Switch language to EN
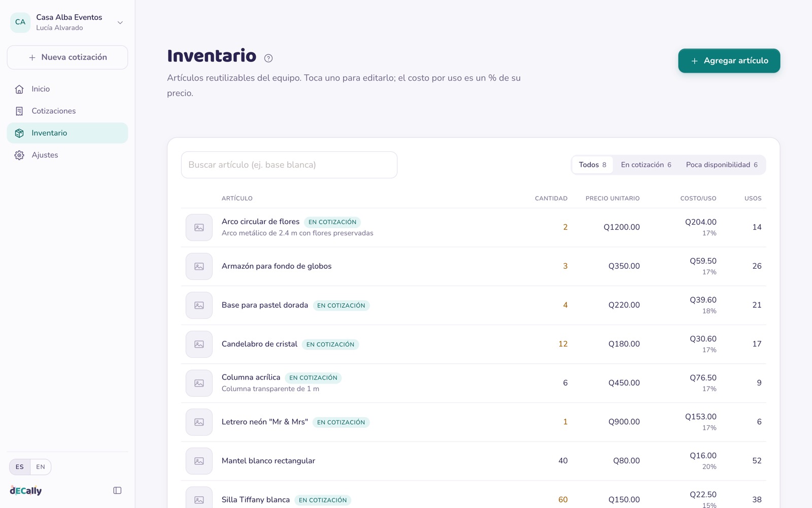 (x=41, y=467)
